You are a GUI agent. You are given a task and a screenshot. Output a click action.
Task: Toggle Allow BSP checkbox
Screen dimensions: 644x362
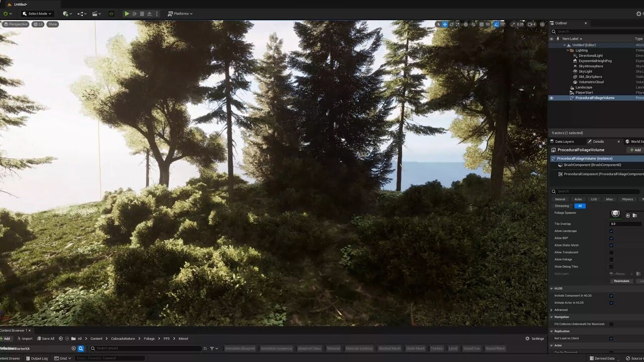(611, 238)
